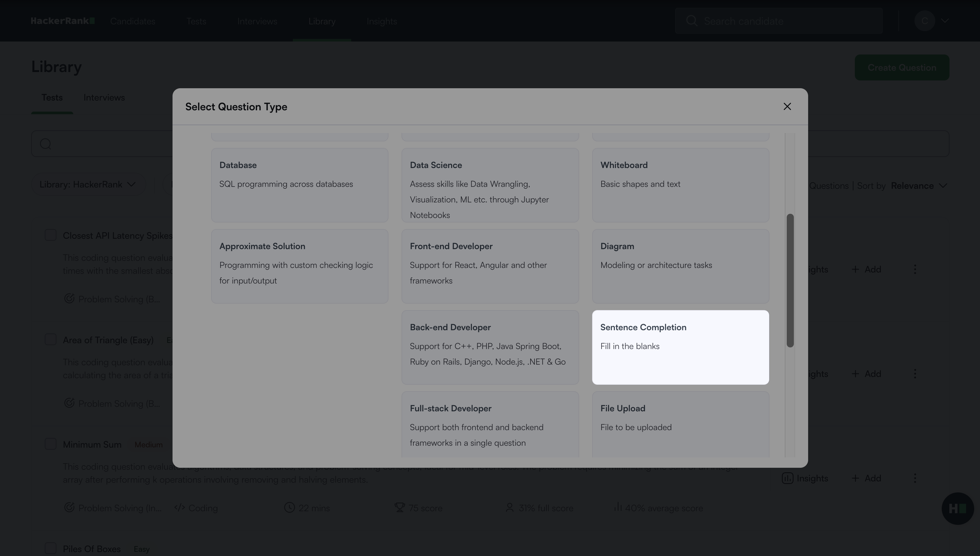This screenshot has width=980, height=556.
Task: Click the HackerRank logo
Action: point(63,21)
